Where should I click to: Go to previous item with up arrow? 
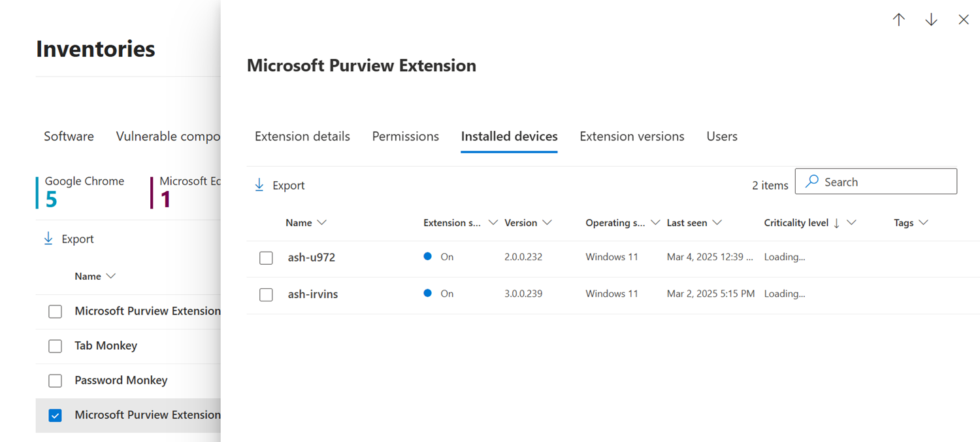[899, 20]
